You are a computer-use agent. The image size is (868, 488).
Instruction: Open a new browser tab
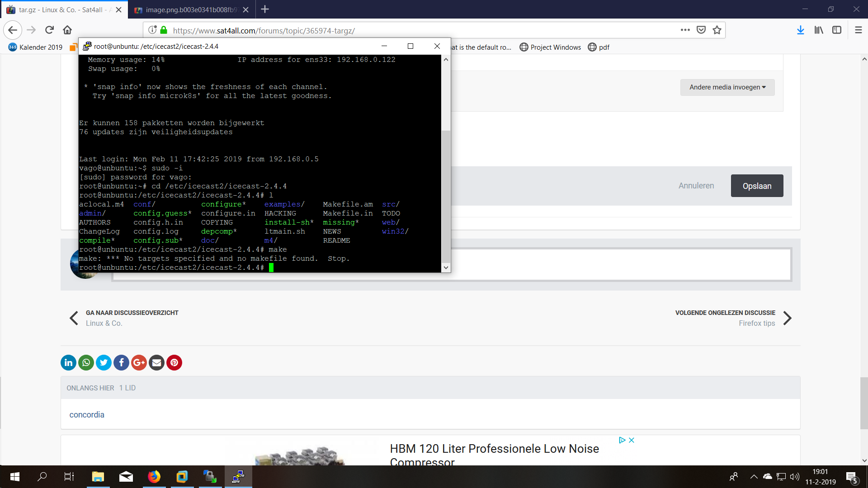(x=265, y=9)
